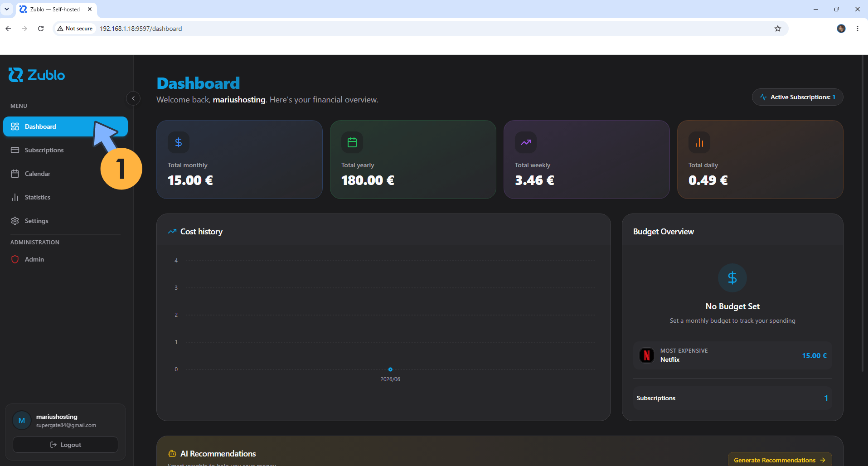Open the Settings menu item

coord(65,221)
